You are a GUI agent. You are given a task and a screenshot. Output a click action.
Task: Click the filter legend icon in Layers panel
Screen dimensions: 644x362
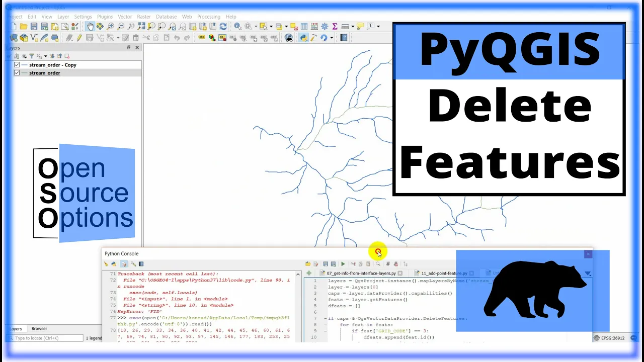click(x=32, y=56)
